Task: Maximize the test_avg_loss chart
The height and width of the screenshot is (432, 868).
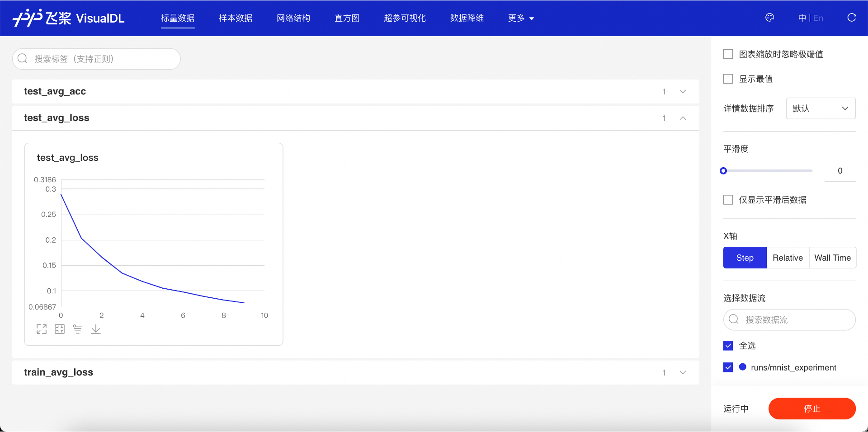Action: 42,329
